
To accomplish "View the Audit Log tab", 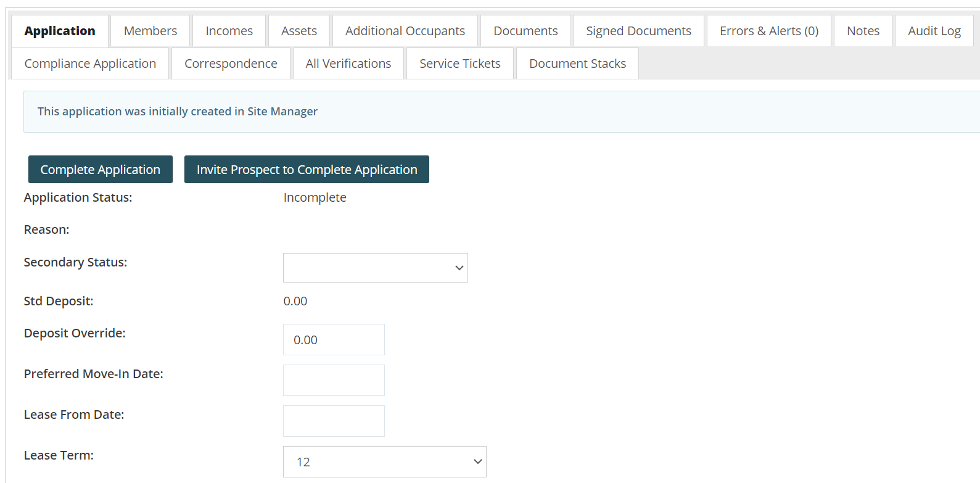I will 934,31.
